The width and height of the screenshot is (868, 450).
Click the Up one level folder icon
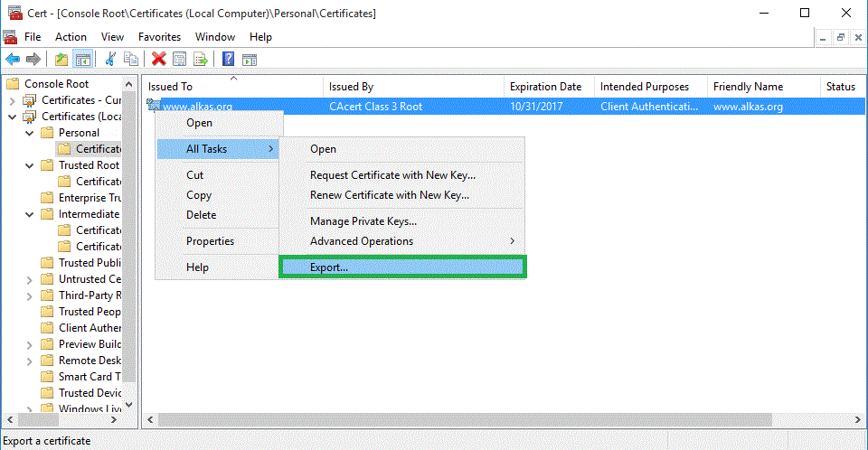tap(61, 59)
